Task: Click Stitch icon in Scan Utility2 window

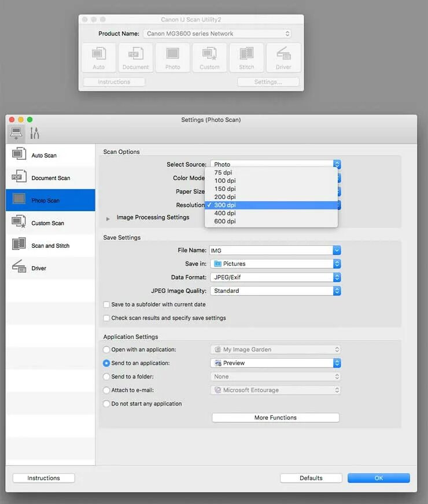Action: (x=246, y=57)
